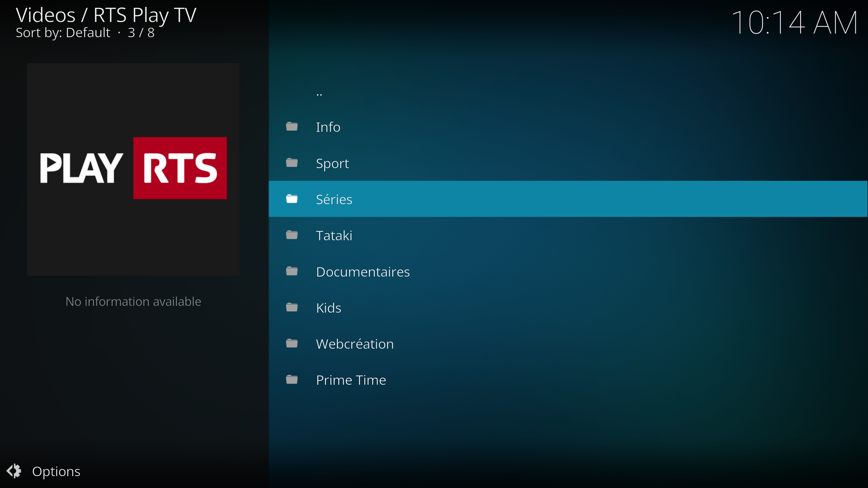Image resolution: width=868 pixels, height=488 pixels.
Task: Click the Options gear icon
Action: (x=14, y=471)
